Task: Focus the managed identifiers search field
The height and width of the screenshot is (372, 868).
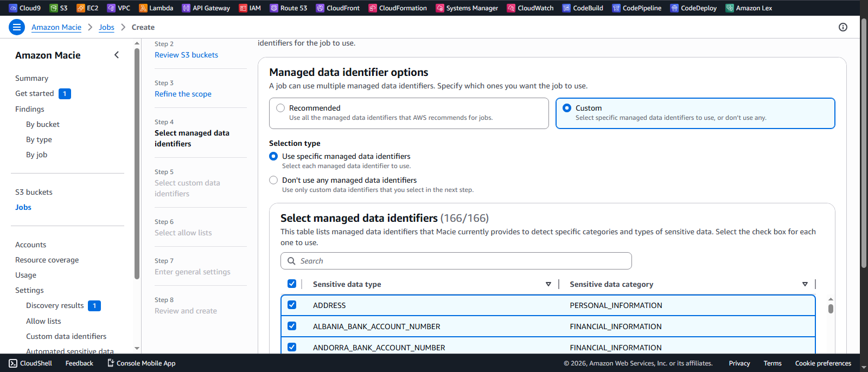Action: [x=456, y=261]
